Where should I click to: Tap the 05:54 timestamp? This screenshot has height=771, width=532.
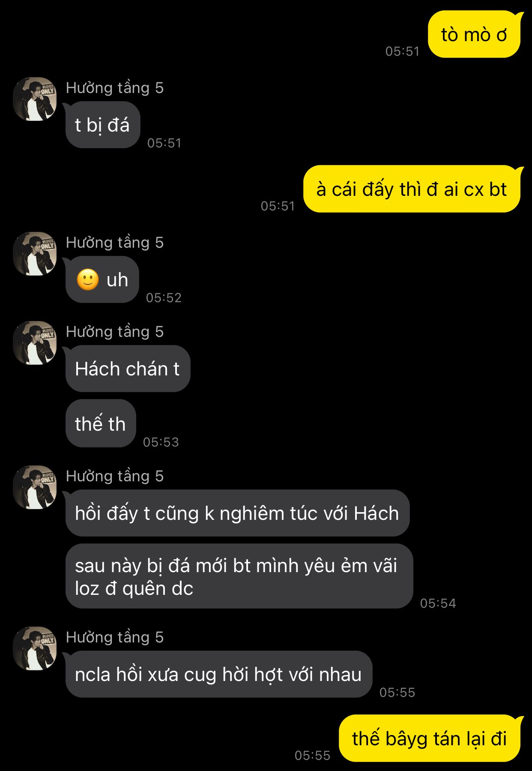pyautogui.click(x=438, y=603)
